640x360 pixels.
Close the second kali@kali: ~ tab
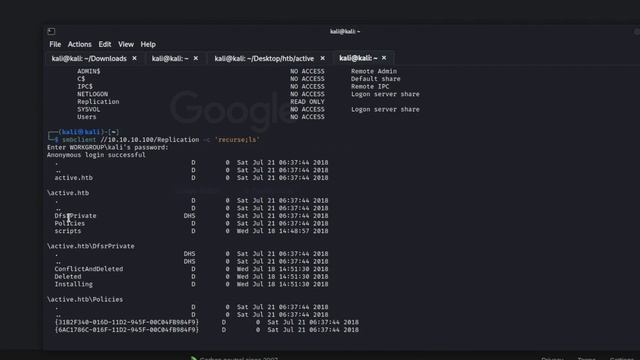pyautogui.click(x=196, y=58)
